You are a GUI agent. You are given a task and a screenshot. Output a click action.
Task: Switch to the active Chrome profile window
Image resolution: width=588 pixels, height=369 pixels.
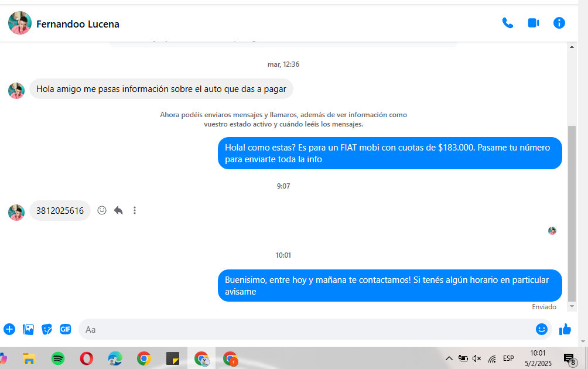(x=201, y=359)
